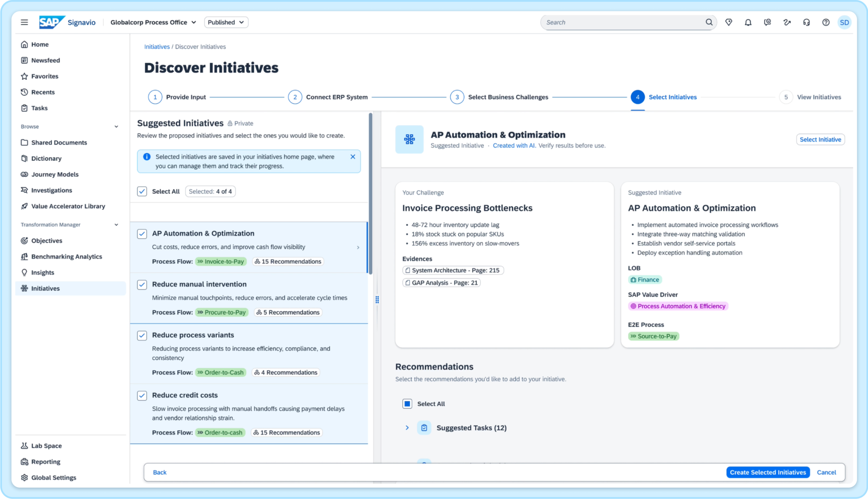
Task: Open the help question mark icon
Action: [x=826, y=22]
